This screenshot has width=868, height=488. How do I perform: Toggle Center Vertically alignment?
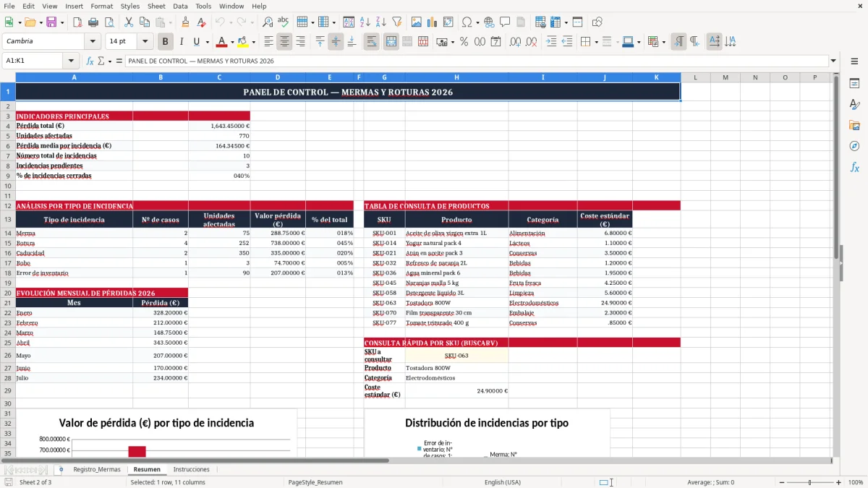click(336, 42)
